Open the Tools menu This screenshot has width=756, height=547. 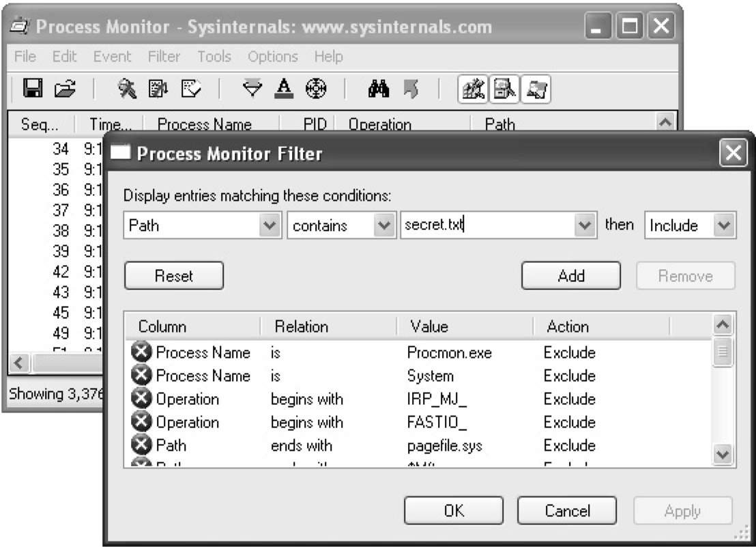(x=214, y=57)
